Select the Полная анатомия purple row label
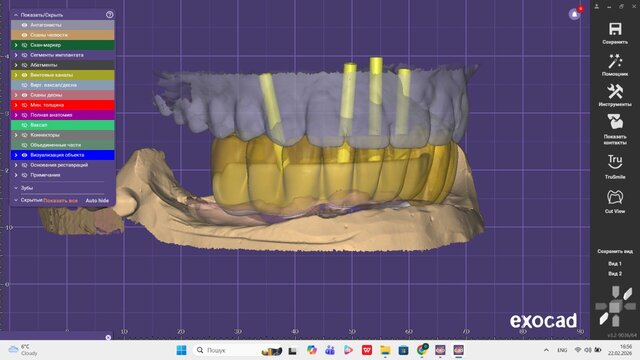The image size is (640, 360). 51,115
